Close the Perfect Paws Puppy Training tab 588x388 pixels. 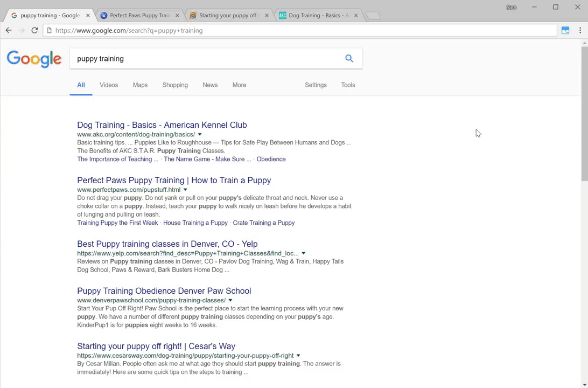click(x=177, y=16)
